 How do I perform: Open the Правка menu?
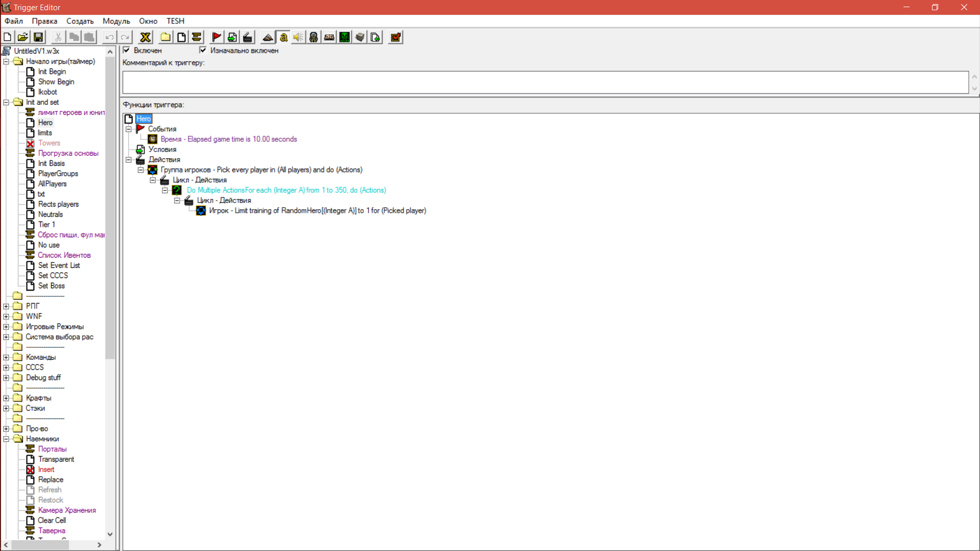[44, 21]
